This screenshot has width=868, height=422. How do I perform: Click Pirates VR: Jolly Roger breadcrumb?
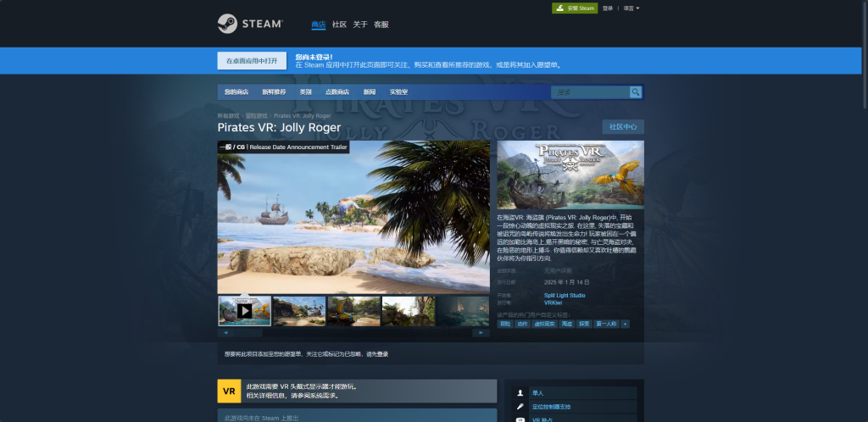303,116
